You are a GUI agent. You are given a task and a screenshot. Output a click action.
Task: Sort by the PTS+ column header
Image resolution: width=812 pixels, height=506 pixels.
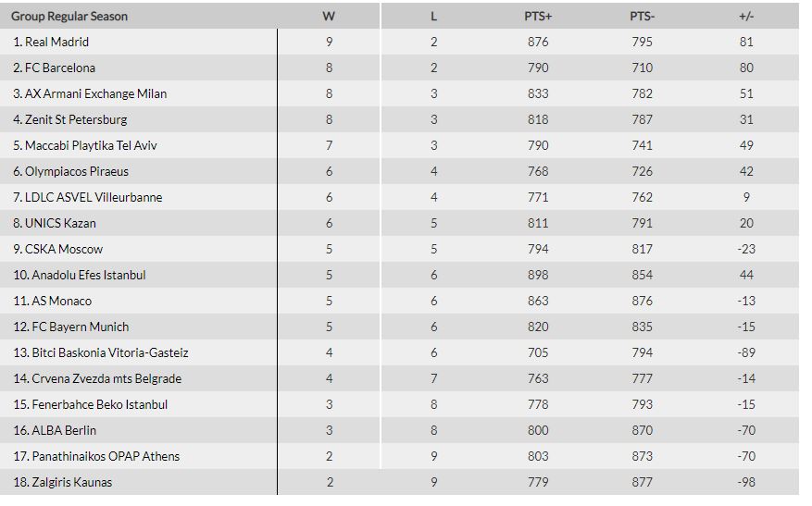tap(538, 16)
